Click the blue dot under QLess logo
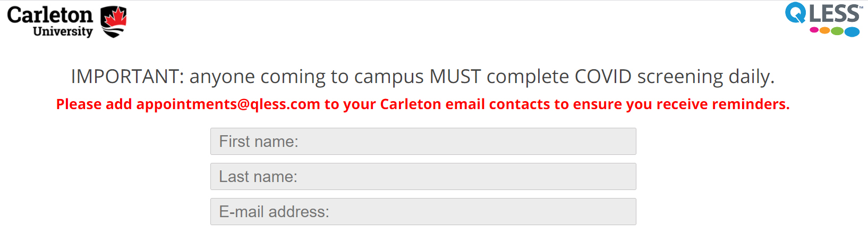Viewport: 868px width, 231px height. coord(852,32)
